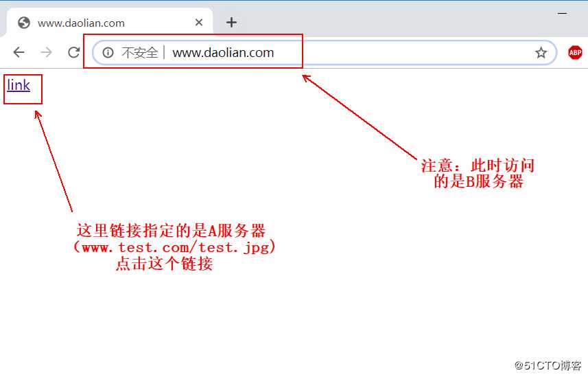Follow the "link" hyperlink on the page
The image size is (588, 377).
click(19, 85)
